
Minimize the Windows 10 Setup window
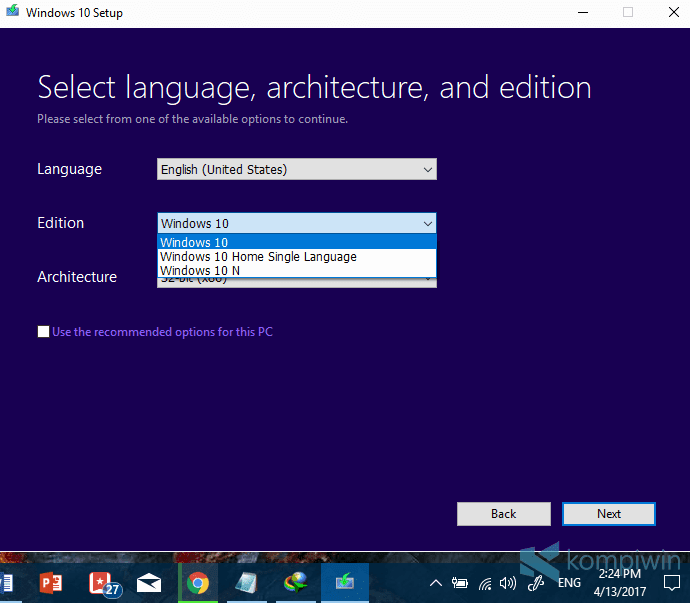point(583,12)
